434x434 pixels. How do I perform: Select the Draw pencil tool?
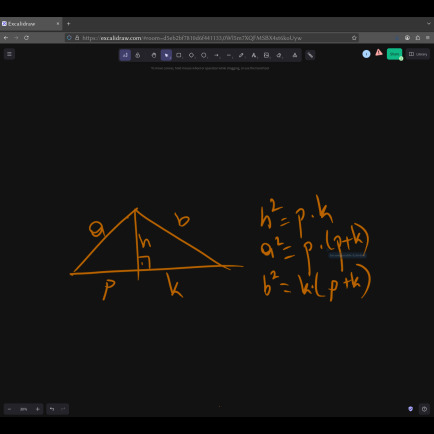tap(241, 55)
